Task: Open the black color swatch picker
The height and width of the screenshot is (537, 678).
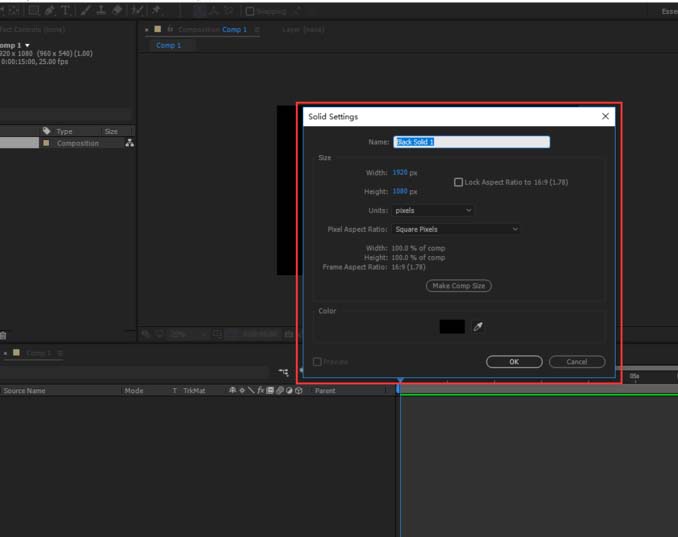Action: click(452, 327)
